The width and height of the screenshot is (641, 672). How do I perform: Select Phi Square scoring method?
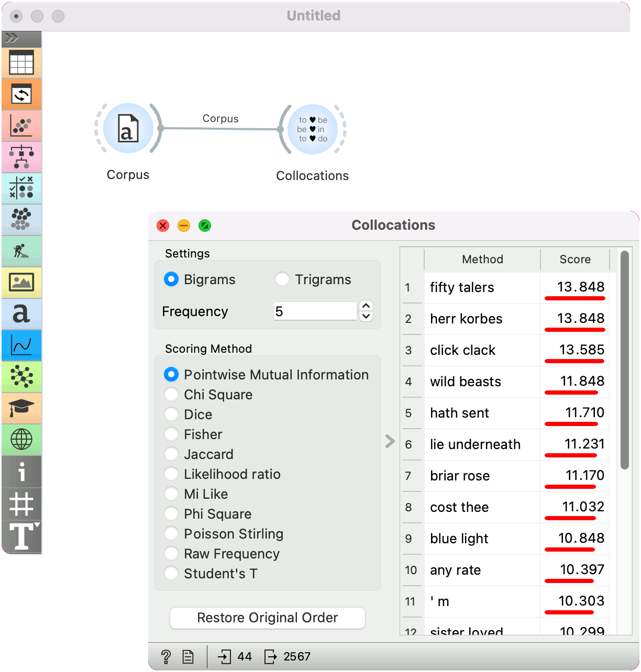click(x=171, y=514)
